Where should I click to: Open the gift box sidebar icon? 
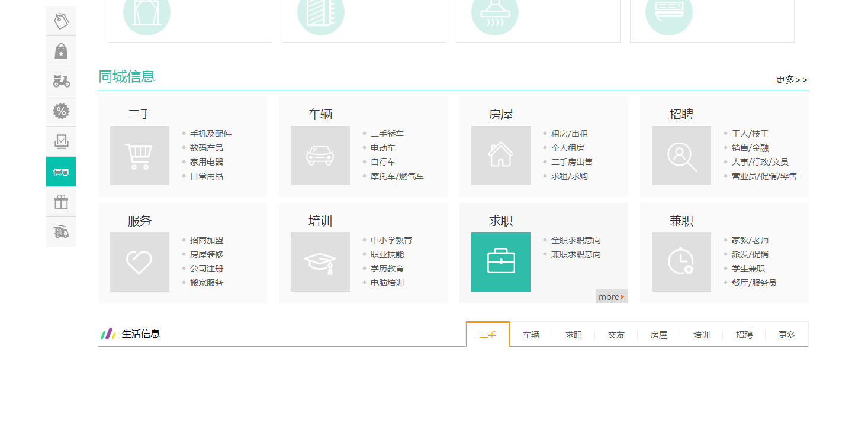(61, 202)
